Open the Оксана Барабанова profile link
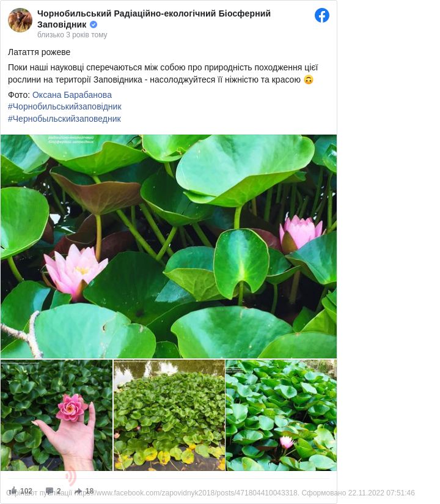Image resolution: width=440 pixels, height=504 pixels. [72, 95]
